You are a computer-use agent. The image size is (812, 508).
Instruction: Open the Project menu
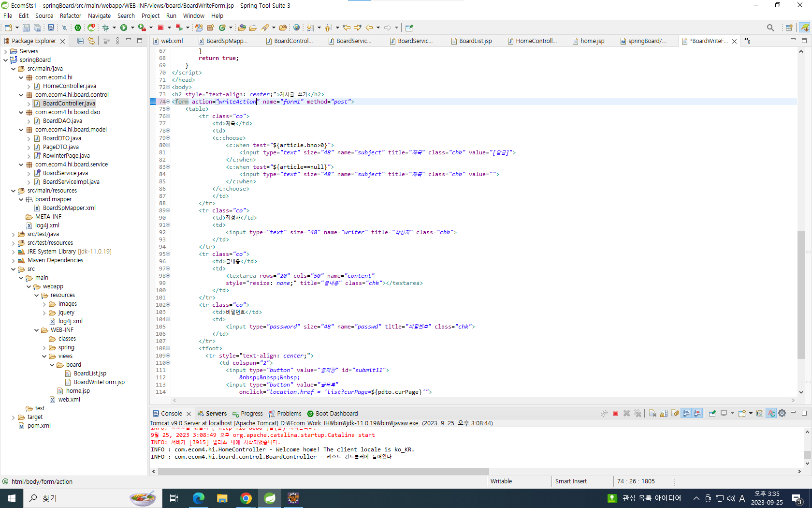click(x=150, y=16)
